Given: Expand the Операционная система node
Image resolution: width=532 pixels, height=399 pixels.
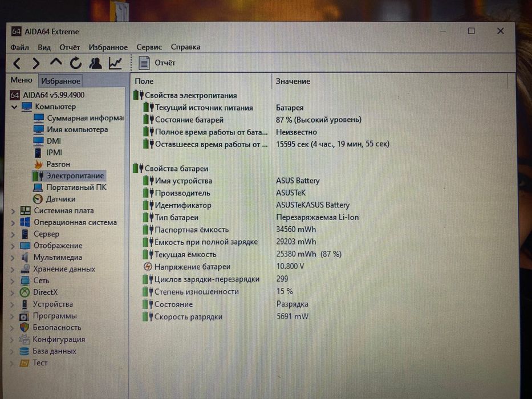Looking at the screenshot, I should [x=13, y=223].
